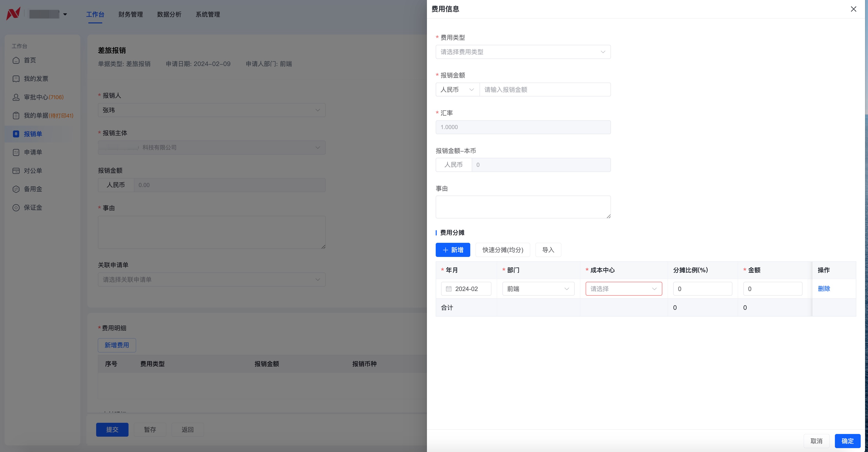Close the 费用信息 drawer with X icon
Image resolution: width=868 pixels, height=452 pixels.
(853, 9)
